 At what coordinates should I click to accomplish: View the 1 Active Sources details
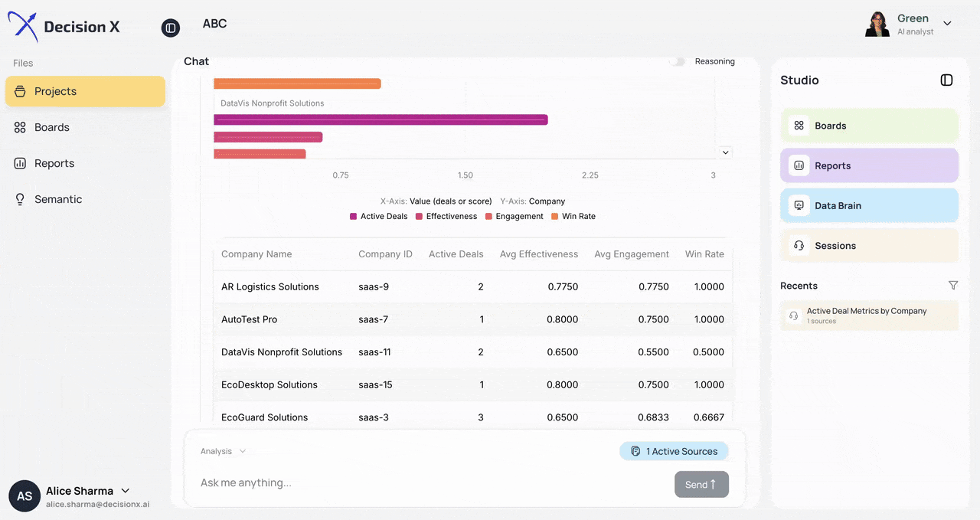point(674,451)
